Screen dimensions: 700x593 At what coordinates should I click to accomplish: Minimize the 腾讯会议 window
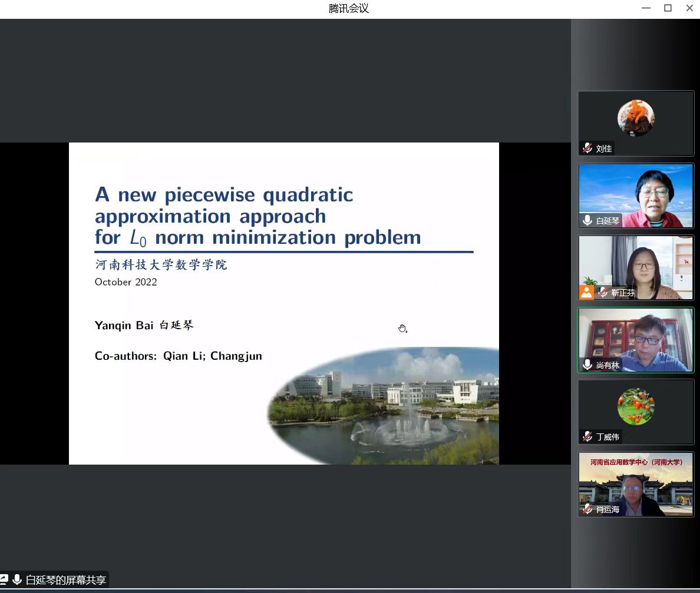(646, 8)
